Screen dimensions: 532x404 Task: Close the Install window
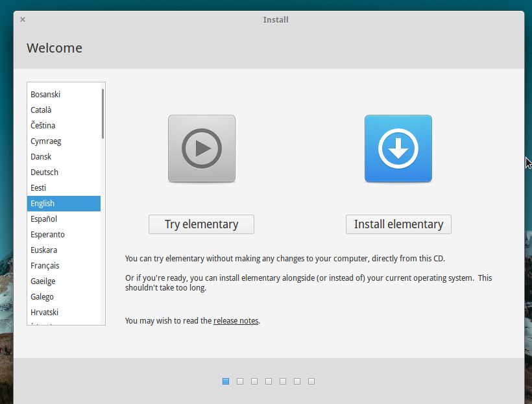[23, 19]
